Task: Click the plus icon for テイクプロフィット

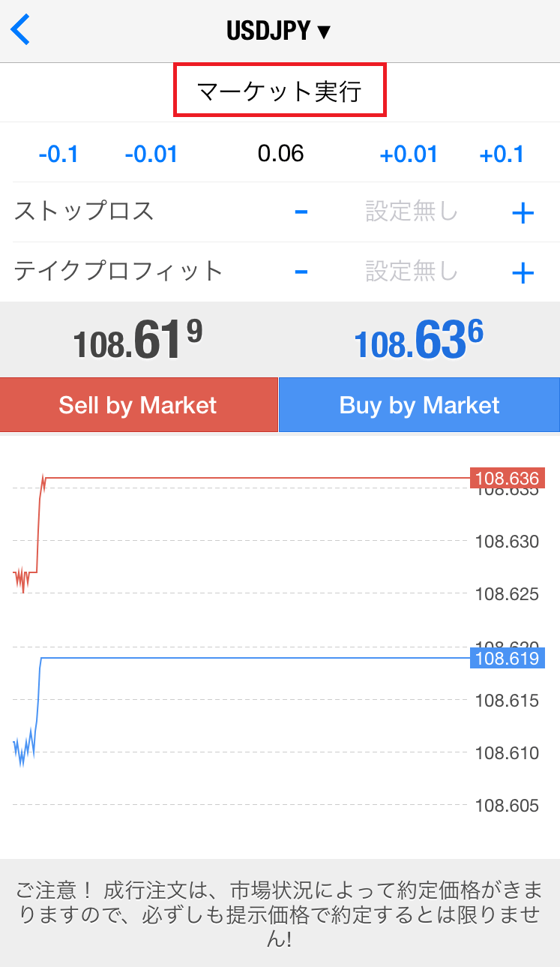Action: 523,273
